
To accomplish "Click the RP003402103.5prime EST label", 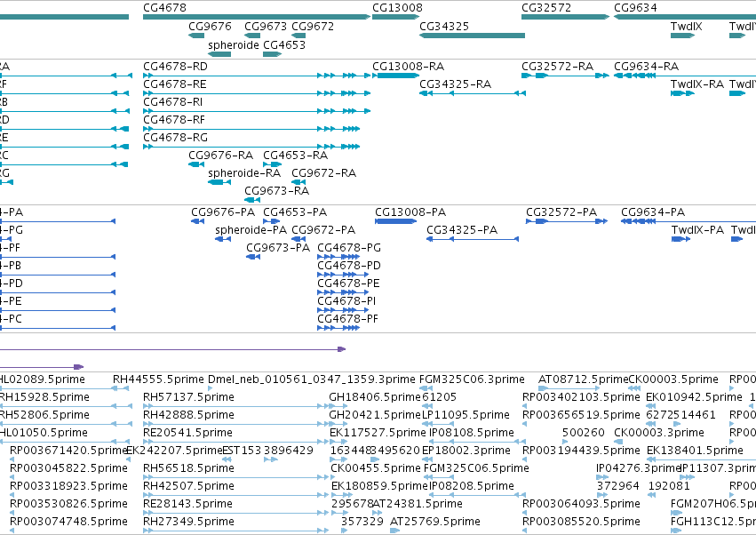I will [581, 397].
